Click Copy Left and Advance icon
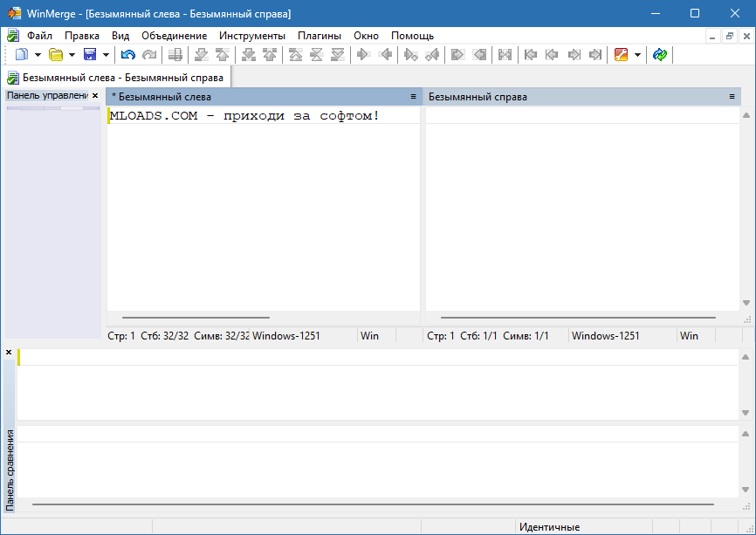Screen dimensions: 756x535 [x=432, y=54]
